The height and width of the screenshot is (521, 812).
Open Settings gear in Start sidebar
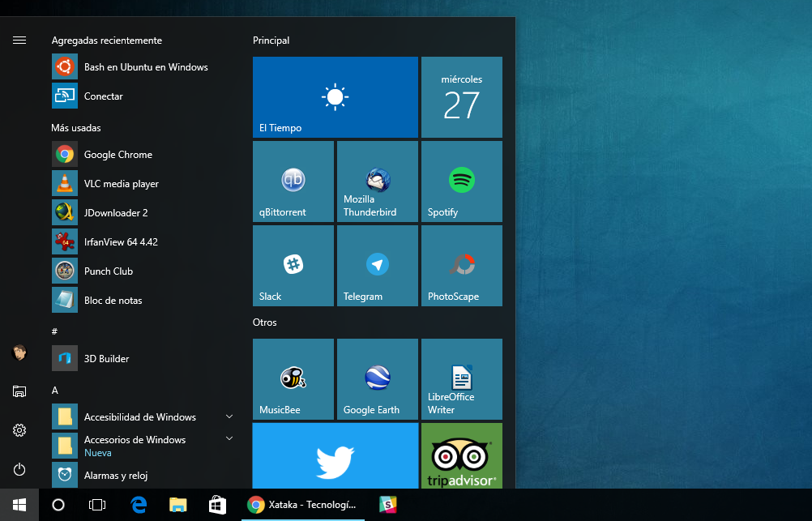pos(19,430)
